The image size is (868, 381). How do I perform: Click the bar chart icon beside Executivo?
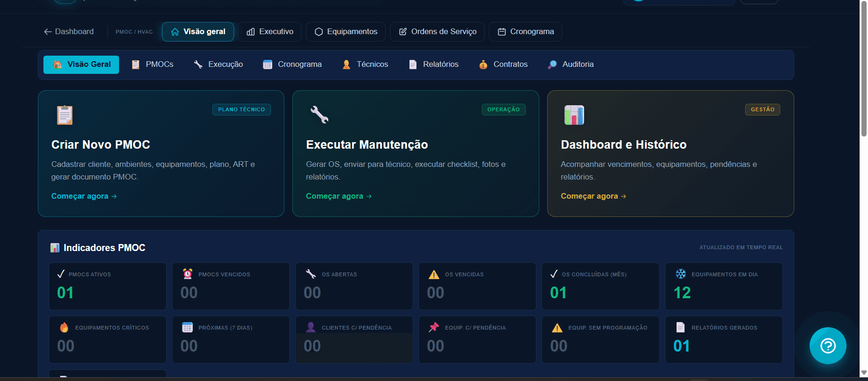point(251,32)
